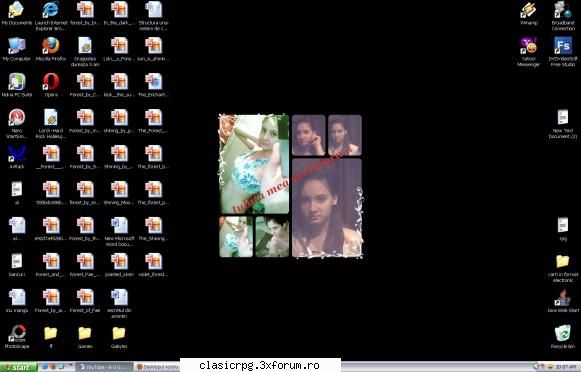Select the Nokia PC Suite shortcut
This screenshot has width=581, height=372.
16,85
